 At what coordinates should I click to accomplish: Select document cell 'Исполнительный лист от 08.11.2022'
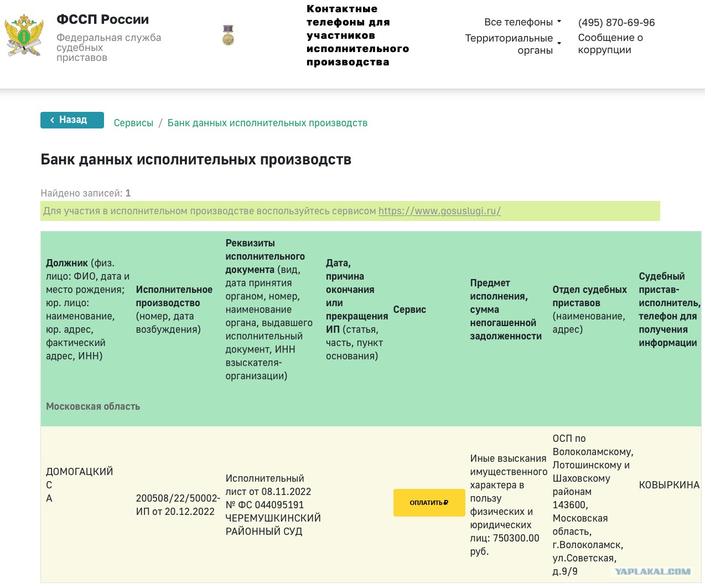tap(273, 505)
